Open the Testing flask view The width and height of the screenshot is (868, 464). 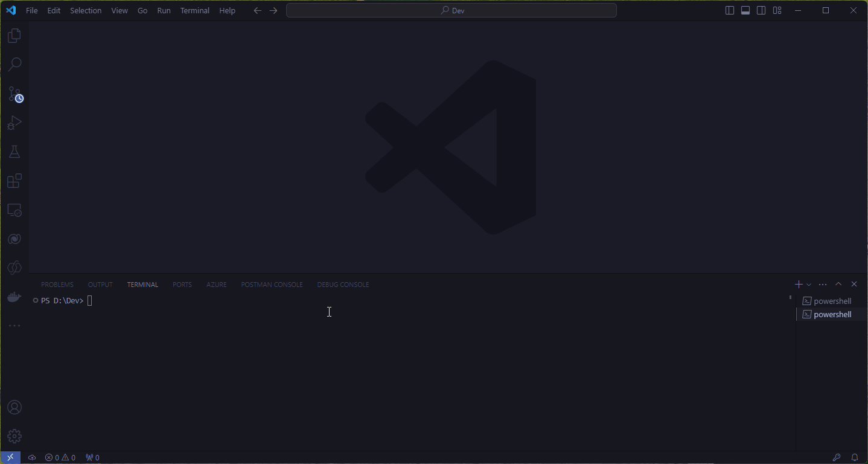pyautogui.click(x=14, y=151)
